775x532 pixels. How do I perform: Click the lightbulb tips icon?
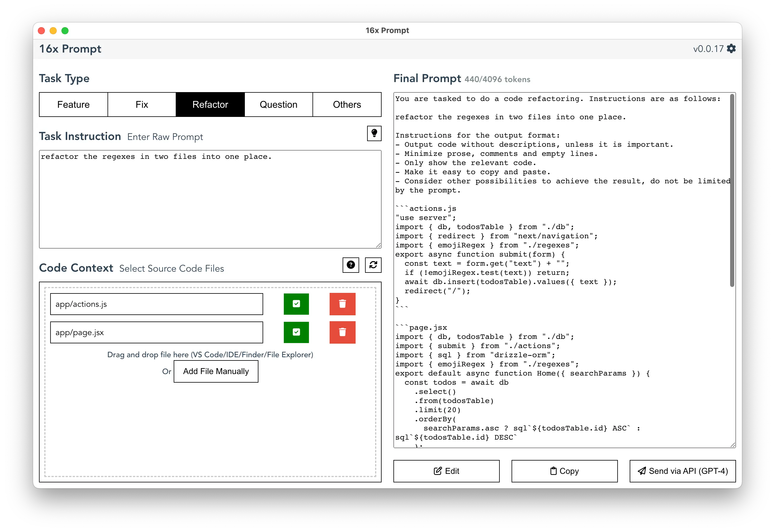pyautogui.click(x=374, y=133)
